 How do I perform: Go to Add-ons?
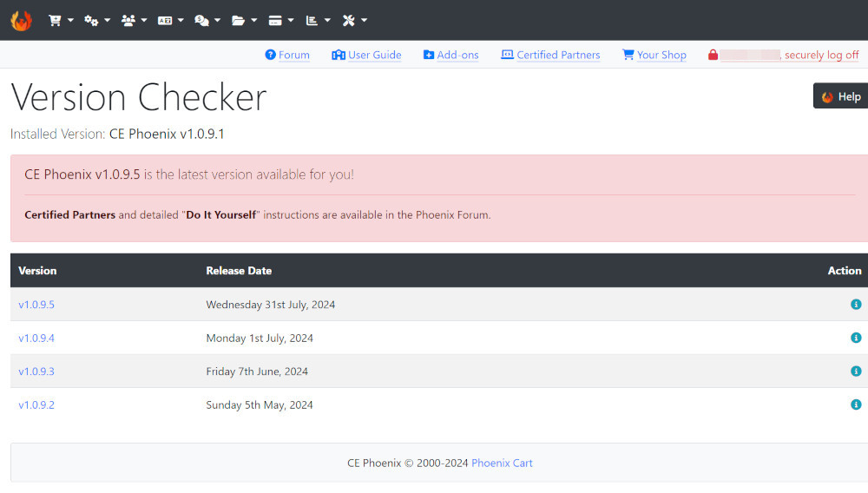tap(450, 55)
